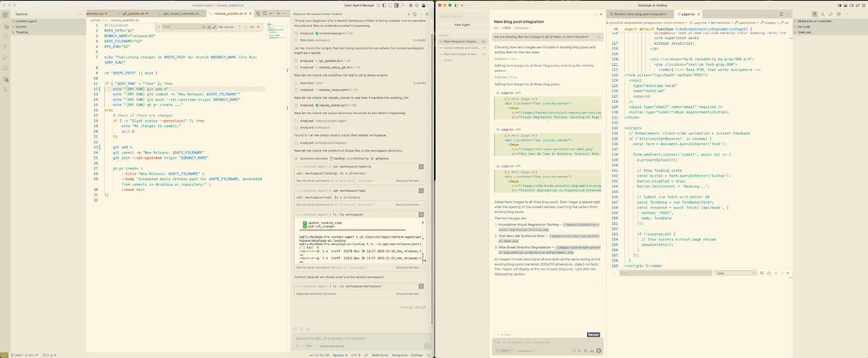This screenshot has width=868, height=358.
Task: Open Claude Sonnet 4.5 model dropdown
Action: 329,346
